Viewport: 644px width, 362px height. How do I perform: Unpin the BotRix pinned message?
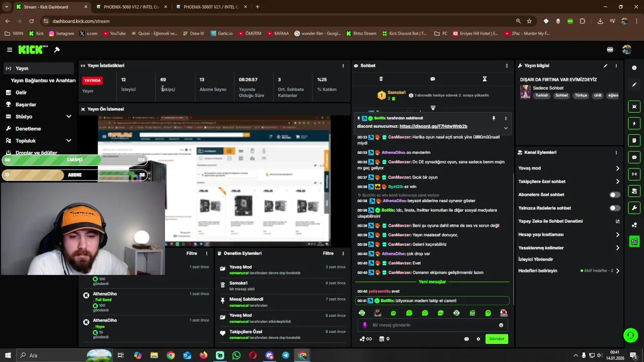[494, 118]
